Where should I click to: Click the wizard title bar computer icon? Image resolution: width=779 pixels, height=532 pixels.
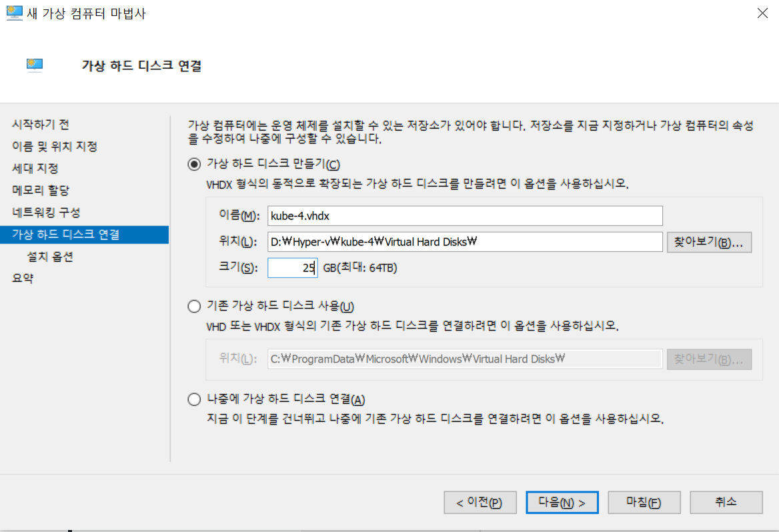pyautogui.click(x=15, y=13)
